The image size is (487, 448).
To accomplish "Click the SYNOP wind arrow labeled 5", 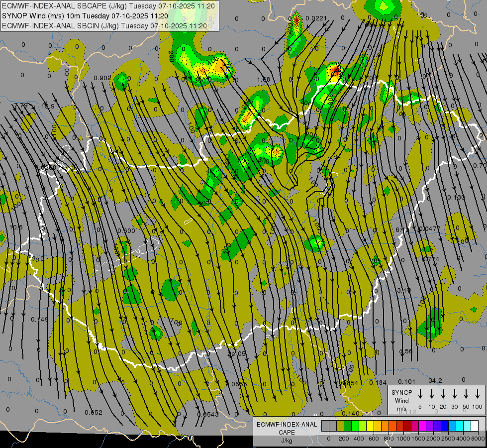I will [x=420, y=393].
